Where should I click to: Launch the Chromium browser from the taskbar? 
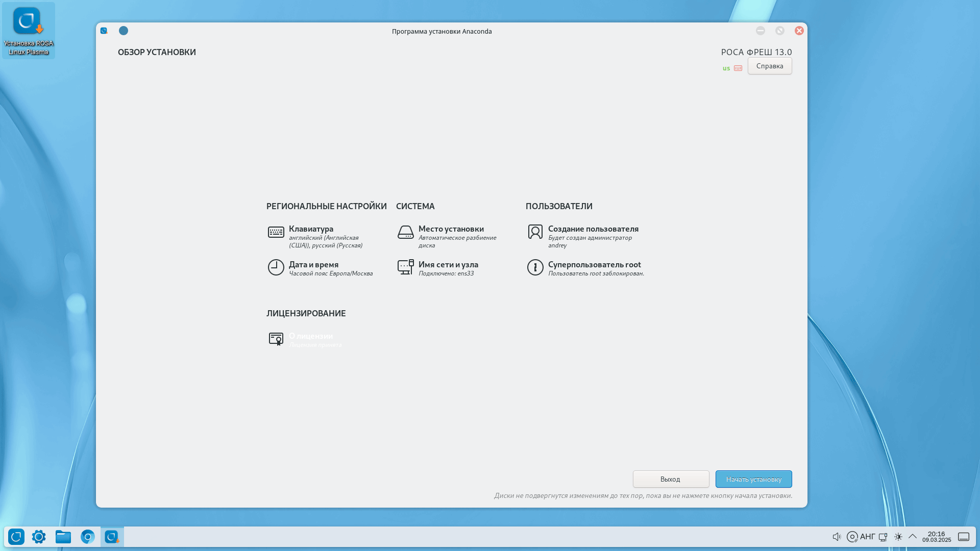click(88, 537)
